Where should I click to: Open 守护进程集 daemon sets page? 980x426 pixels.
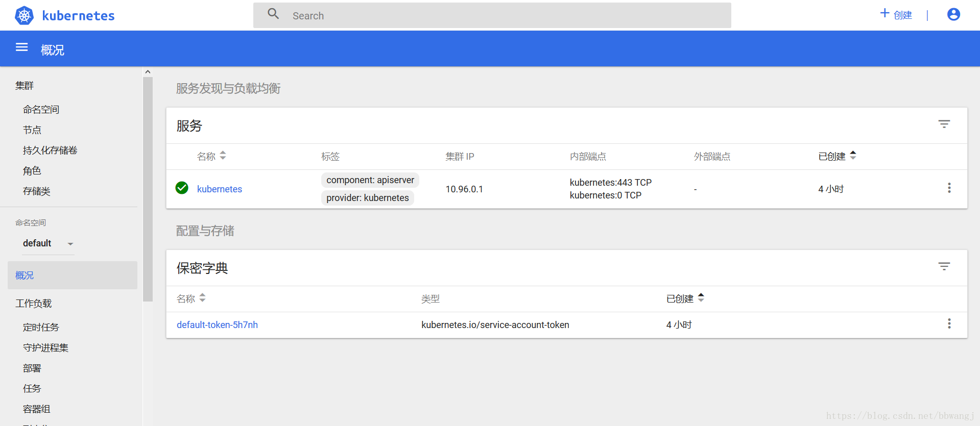click(x=45, y=347)
